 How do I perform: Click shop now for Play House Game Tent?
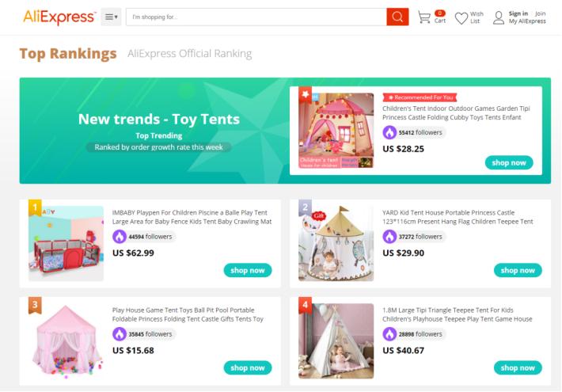[x=247, y=367]
